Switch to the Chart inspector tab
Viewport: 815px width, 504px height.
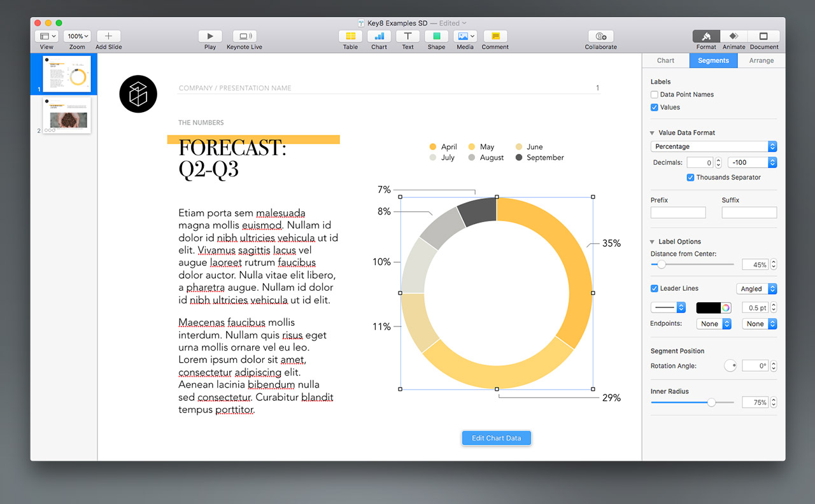click(x=665, y=60)
